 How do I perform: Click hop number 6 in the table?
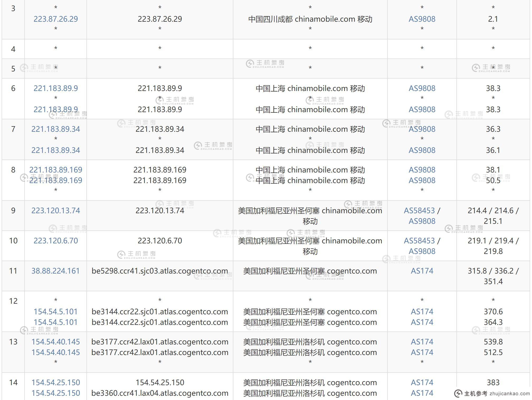[x=13, y=88]
